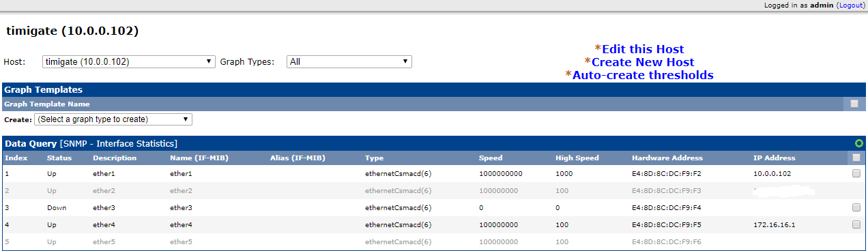The height and width of the screenshot is (251, 868).
Task: Click the Alias (IF-MIB) column header
Action: [x=298, y=158]
